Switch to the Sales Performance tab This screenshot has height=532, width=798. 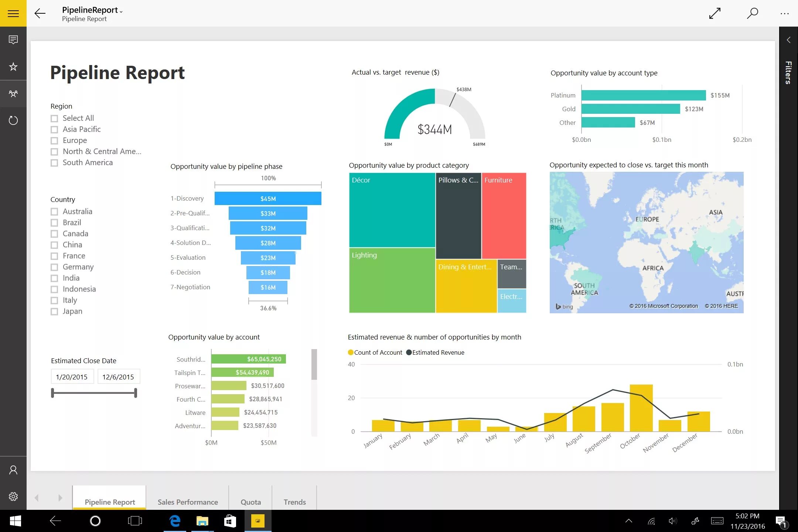point(188,502)
